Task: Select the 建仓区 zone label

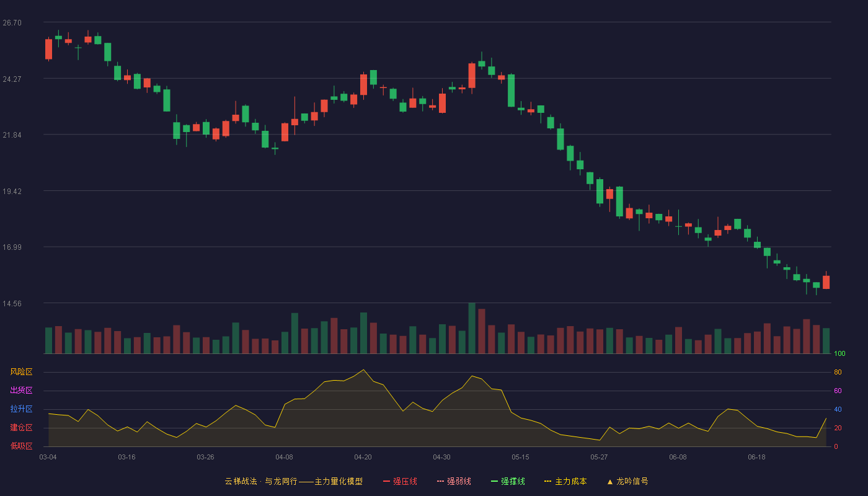Action: (21, 428)
